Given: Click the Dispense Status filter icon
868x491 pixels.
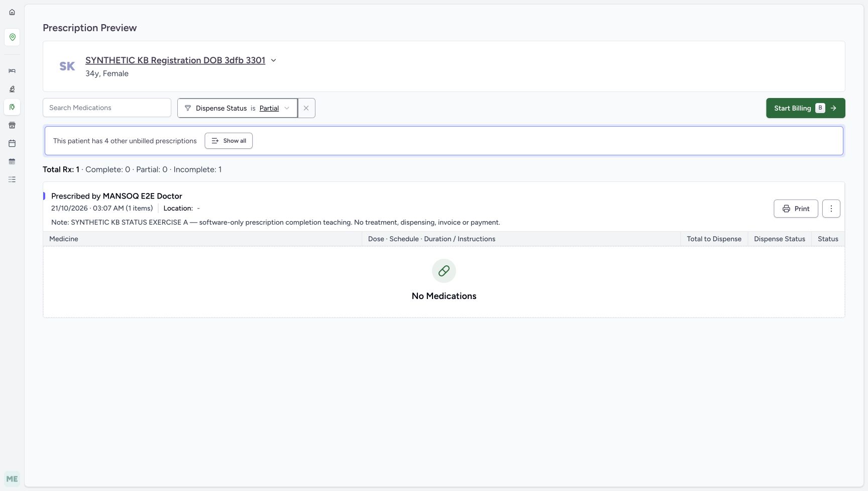Looking at the screenshot, I should (188, 108).
